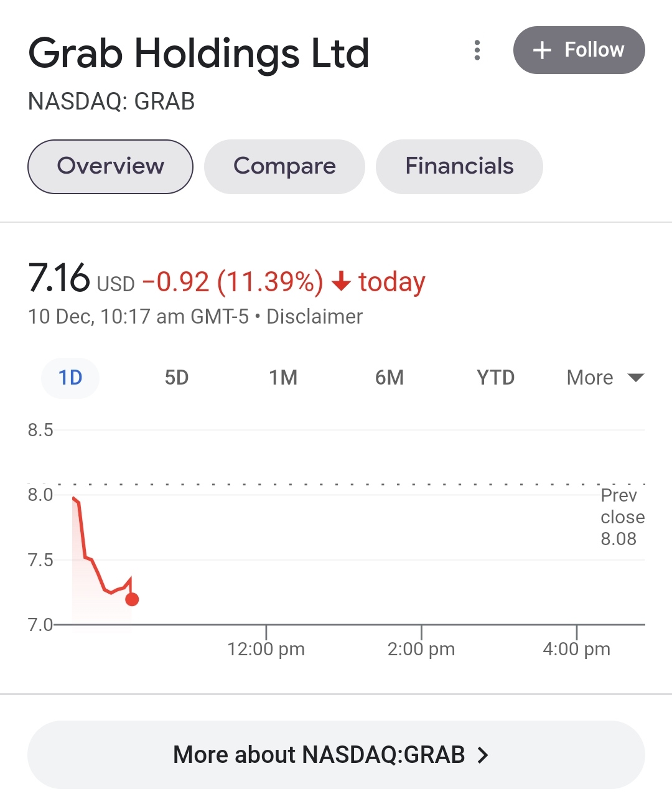Click the plus icon on Follow button
Screen dimensions: 672x799
pos(543,50)
